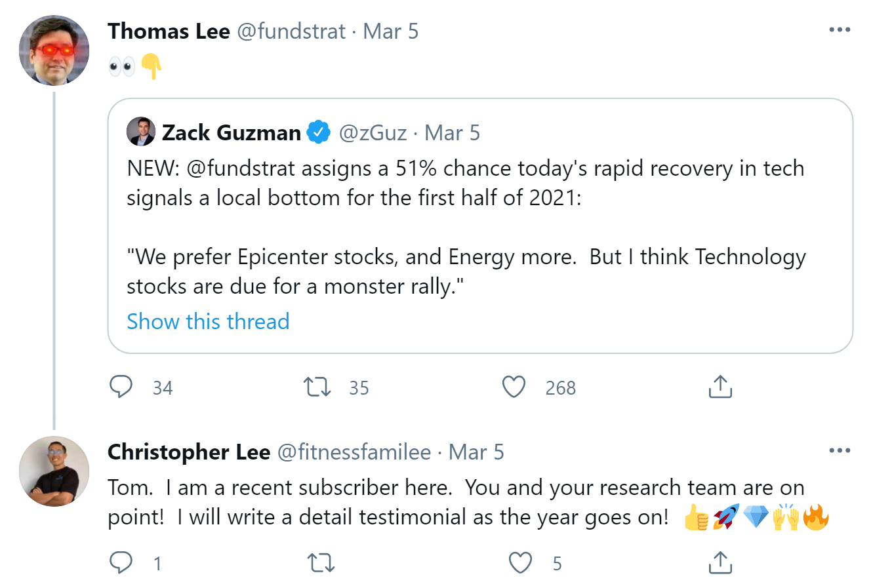Image resolution: width=873 pixels, height=588 pixels.
Task: Retweet Christopher Lee's reply
Action: 321,562
